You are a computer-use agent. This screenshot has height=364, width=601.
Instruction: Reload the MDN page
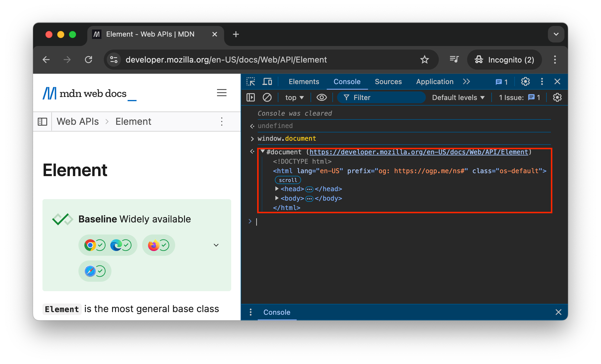pyautogui.click(x=88, y=60)
